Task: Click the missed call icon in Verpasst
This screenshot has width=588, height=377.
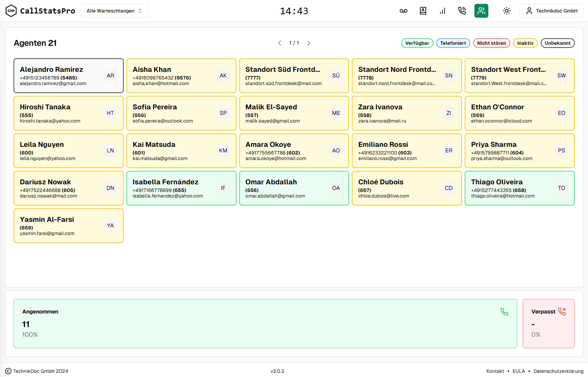Action: (x=562, y=311)
